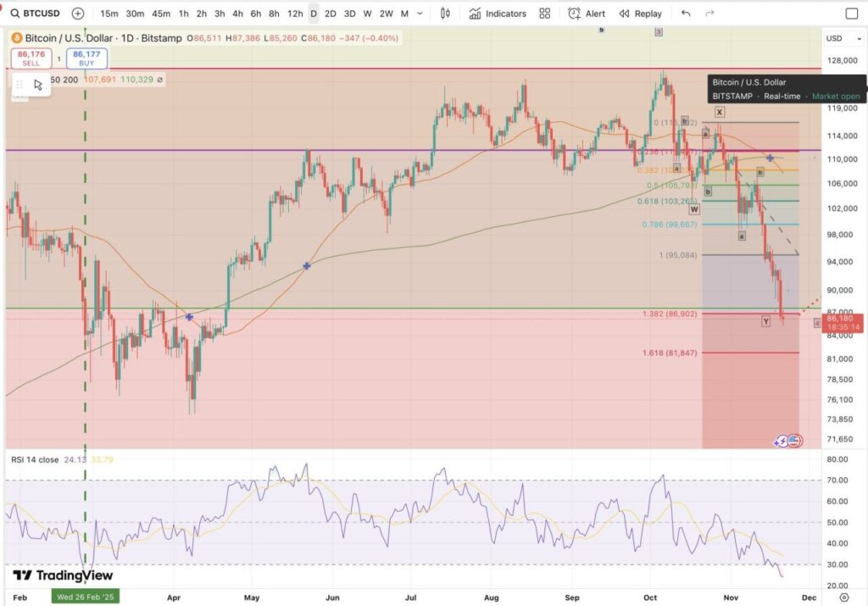Expand the timeframe interval dropdown arrow
This screenshot has height=606, width=868.
click(420, 14)
